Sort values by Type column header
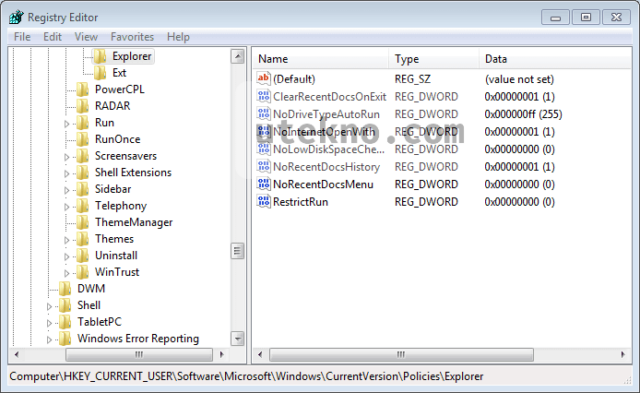 (x=433, y=59)
